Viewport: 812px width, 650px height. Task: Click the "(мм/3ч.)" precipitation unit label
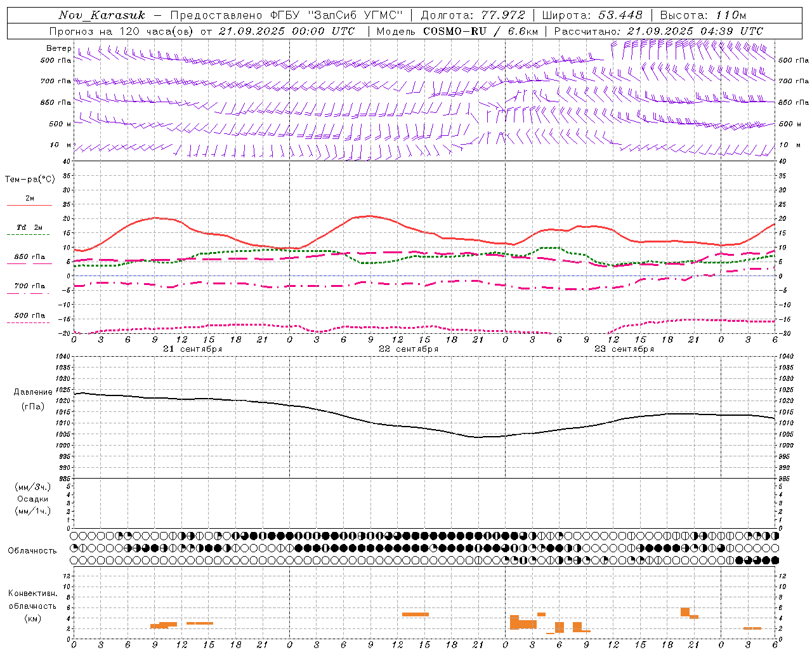tap(33, 487)
